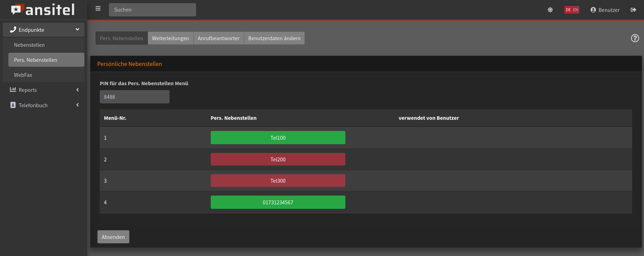644x256 pixels.
Task: Collapse the Endpunkte menu chevron
Action: click(77, 30)
